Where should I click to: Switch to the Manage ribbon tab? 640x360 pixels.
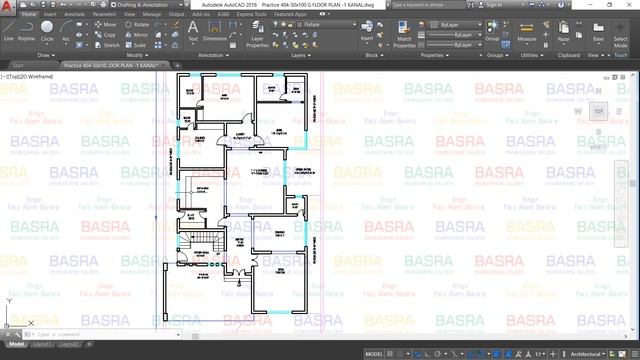point(152,14)
